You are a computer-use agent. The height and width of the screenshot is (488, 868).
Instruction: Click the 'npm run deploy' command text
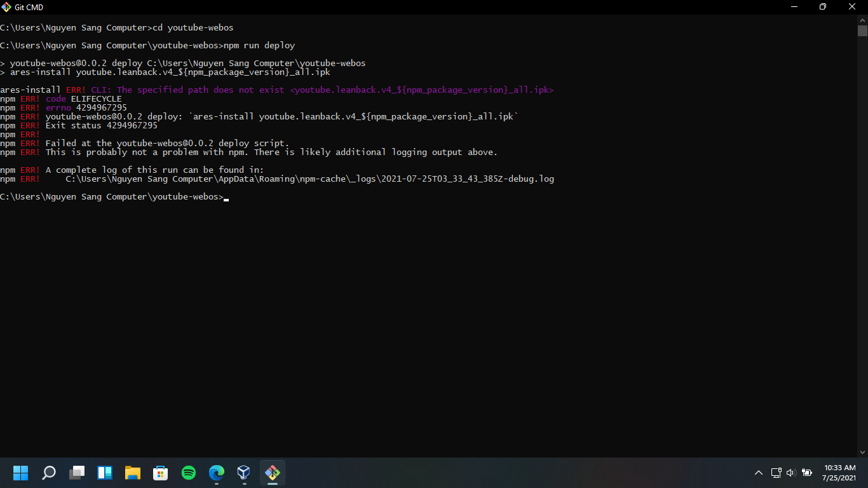[x=259, y=46]
